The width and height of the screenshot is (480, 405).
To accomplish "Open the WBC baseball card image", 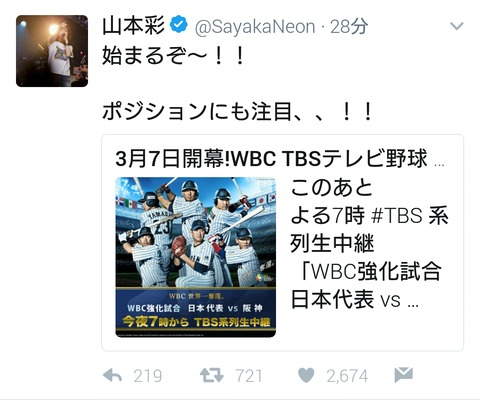I will pyautogui.click(x=196, y=257).
